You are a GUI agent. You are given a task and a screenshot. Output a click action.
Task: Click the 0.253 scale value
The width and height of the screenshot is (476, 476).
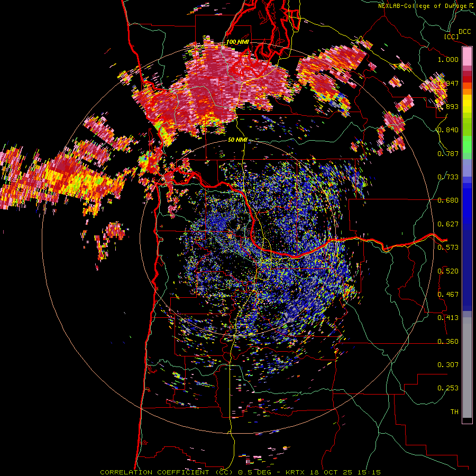[448, 388]
